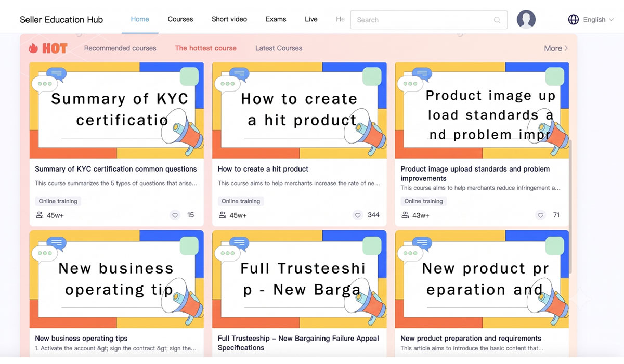
Task: Click '43w+' learner count
Action: click(x=421, y=215)
